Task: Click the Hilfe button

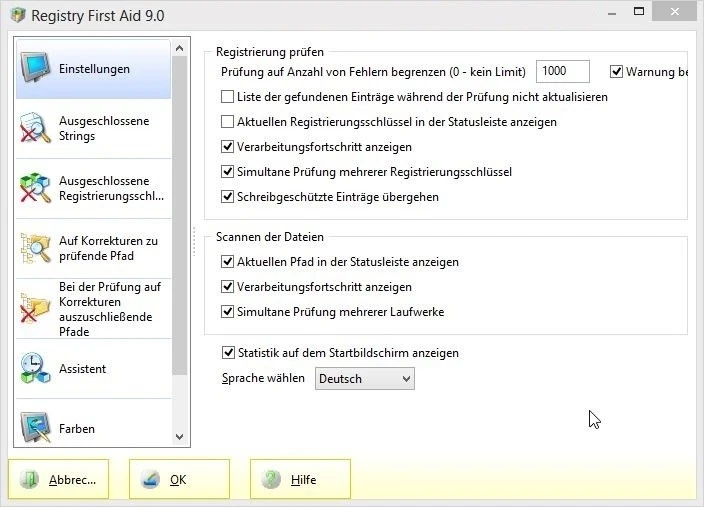Action: 300,479
